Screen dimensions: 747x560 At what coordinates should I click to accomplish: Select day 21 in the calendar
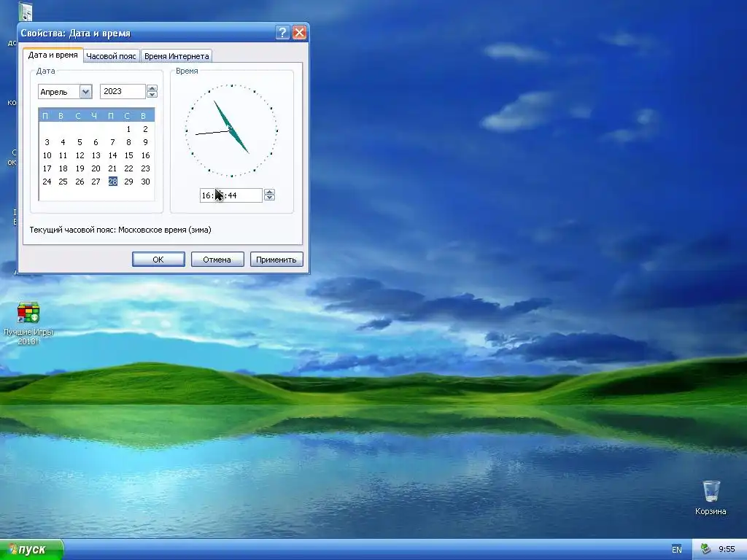coord(112,168)
